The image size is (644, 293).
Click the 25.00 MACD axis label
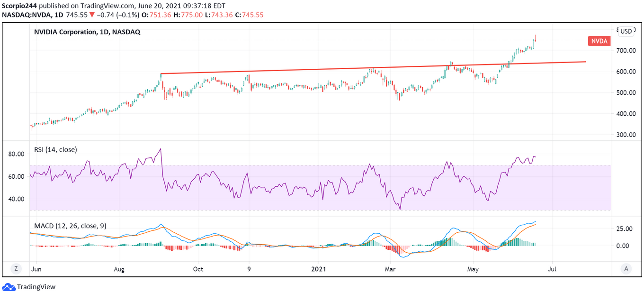pos(625,229)
